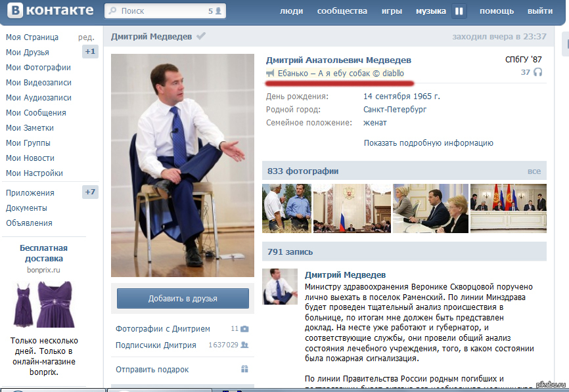Open photos with Дмитрий camera icon
Viewport: 569px width, 392px height.
point(244,329)
